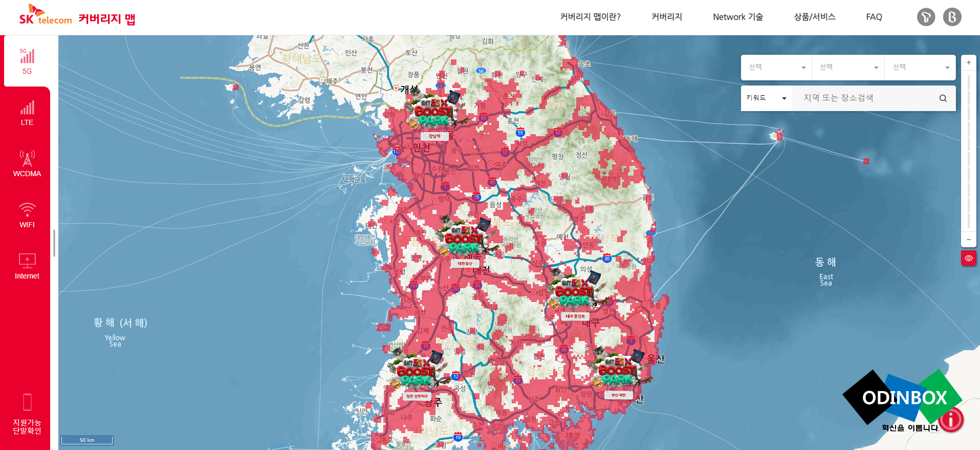Screen dimensions: 980x450
Task: Expand the 키워드 search type dropdown
Action: (766, 98)
